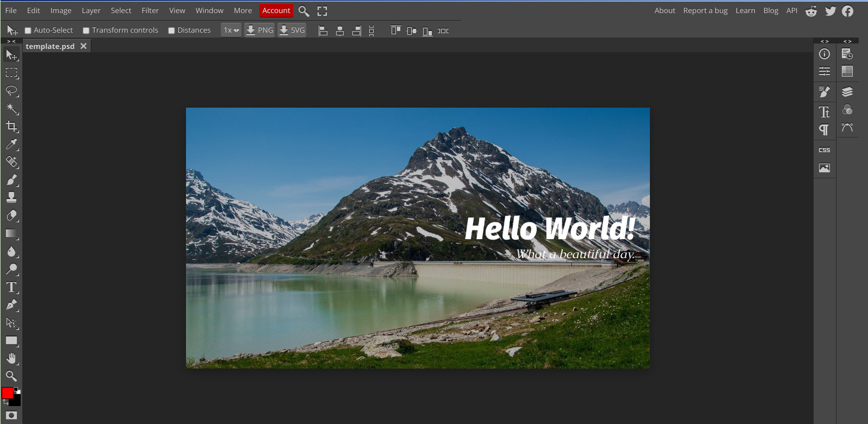Open the Layer menu
Image resolution: width=868 pixels, height=424 pixels.
91,10
